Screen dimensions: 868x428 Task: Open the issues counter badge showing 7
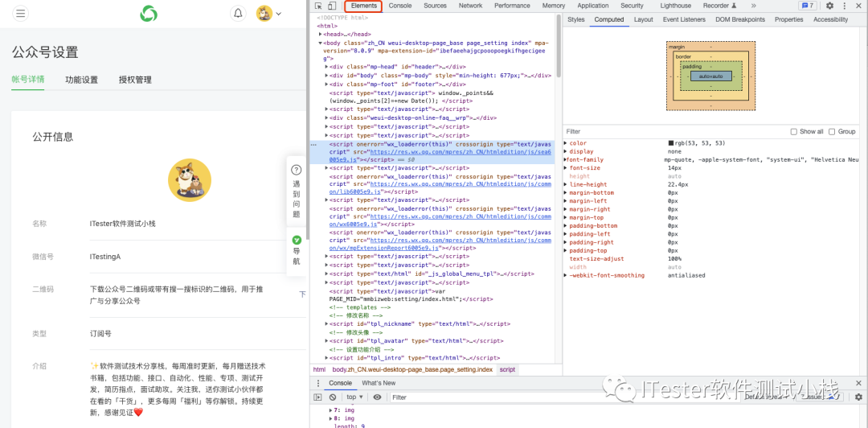[x=807, y=6]
